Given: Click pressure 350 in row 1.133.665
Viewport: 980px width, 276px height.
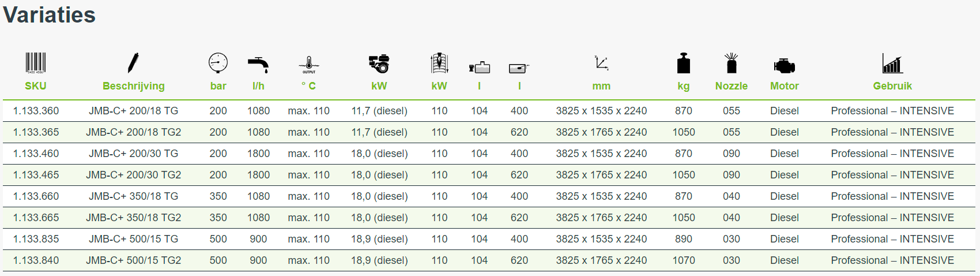Looking at the screenshot, I should 218,218.
